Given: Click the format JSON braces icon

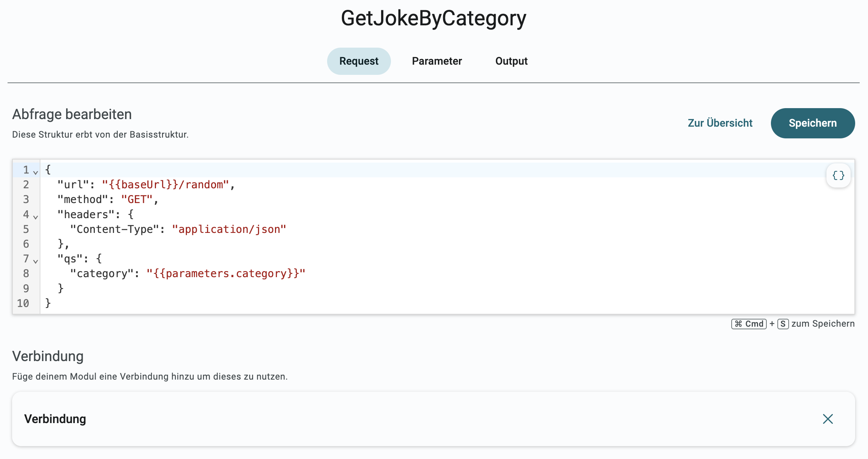Looking at the screenshot, I should (838, 175).
